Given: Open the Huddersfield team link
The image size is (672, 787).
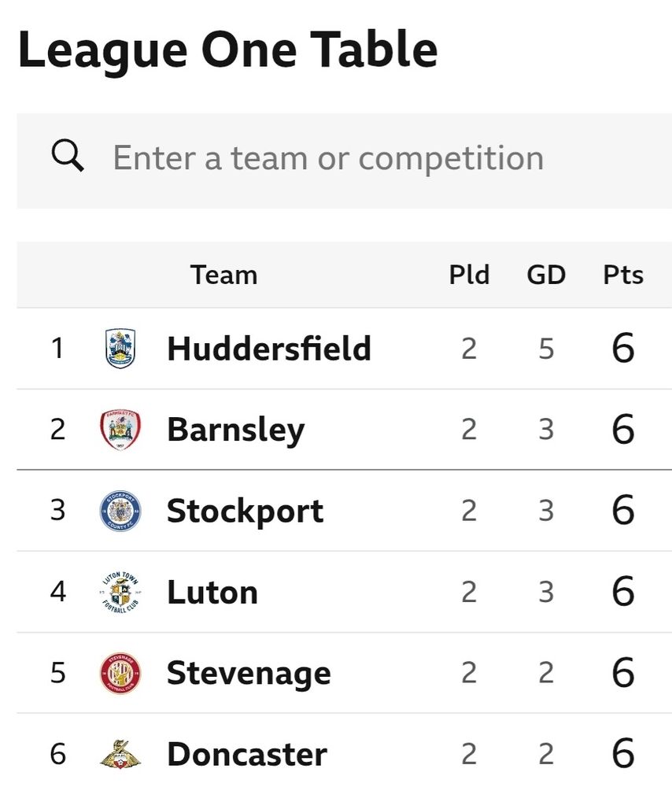Looking at the screenshot, I should (x=269, y=349).
